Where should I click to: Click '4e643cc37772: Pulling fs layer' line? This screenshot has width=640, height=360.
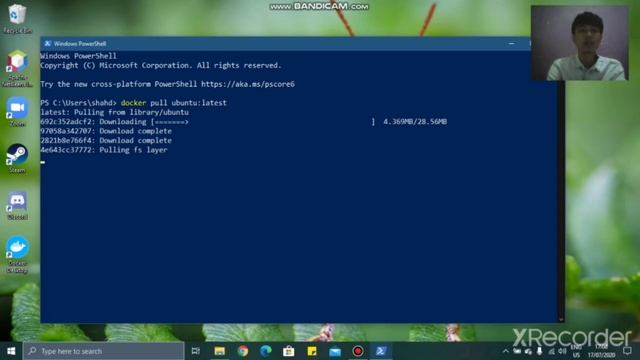pyautogui.click(x=104, y=150)
